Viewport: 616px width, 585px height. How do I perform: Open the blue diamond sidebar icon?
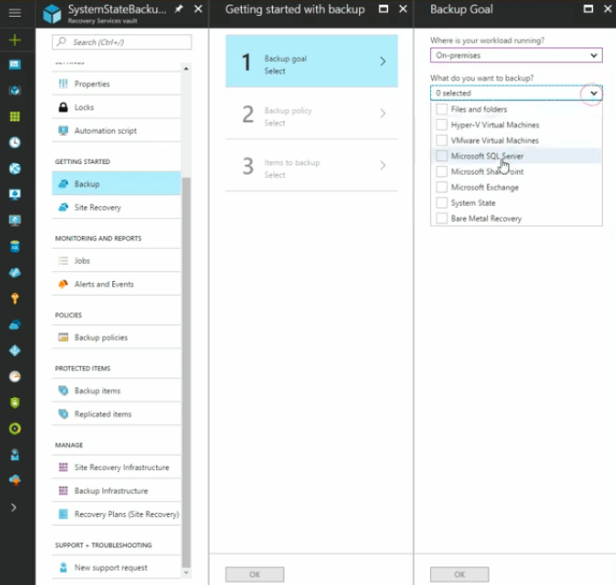tap(15, 350)
